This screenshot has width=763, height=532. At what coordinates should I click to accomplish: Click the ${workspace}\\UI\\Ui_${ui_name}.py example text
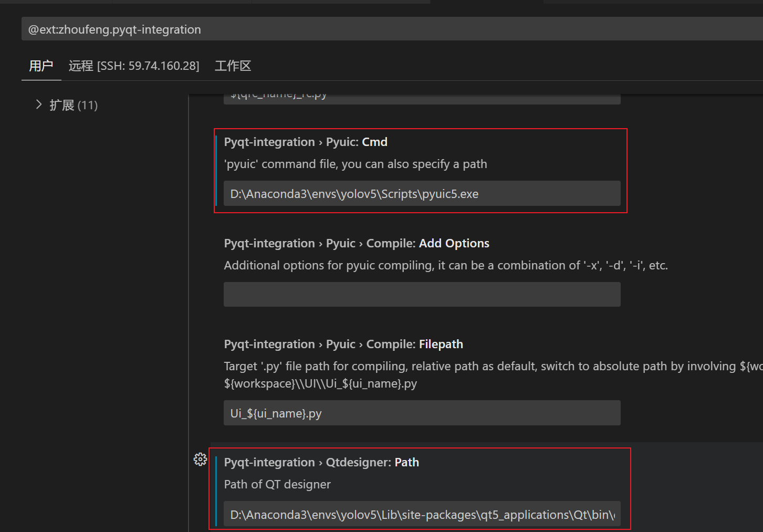(320, 383)
